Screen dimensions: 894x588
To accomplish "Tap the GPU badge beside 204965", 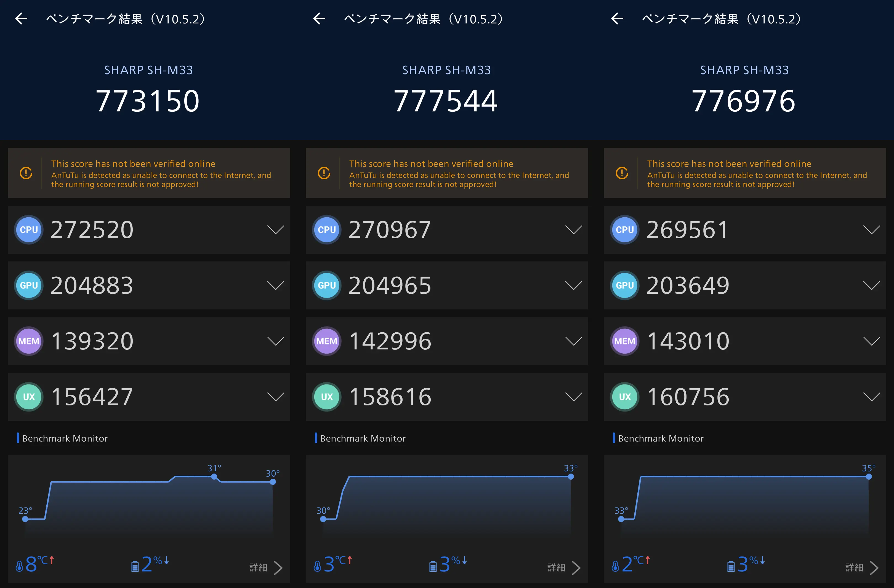I will coord(327,285).
